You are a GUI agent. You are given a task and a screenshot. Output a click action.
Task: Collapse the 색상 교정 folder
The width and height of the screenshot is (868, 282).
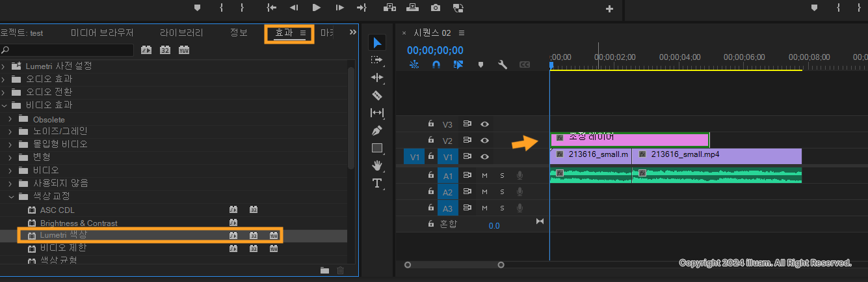[x=10, y=196]
